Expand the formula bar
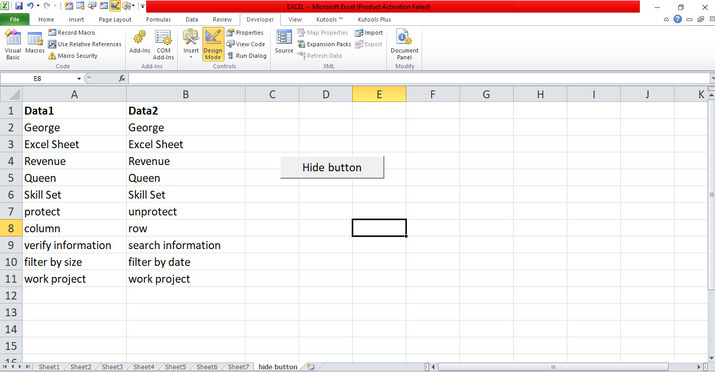The width and height of the screenshot is (715, 372). point(712,78)
